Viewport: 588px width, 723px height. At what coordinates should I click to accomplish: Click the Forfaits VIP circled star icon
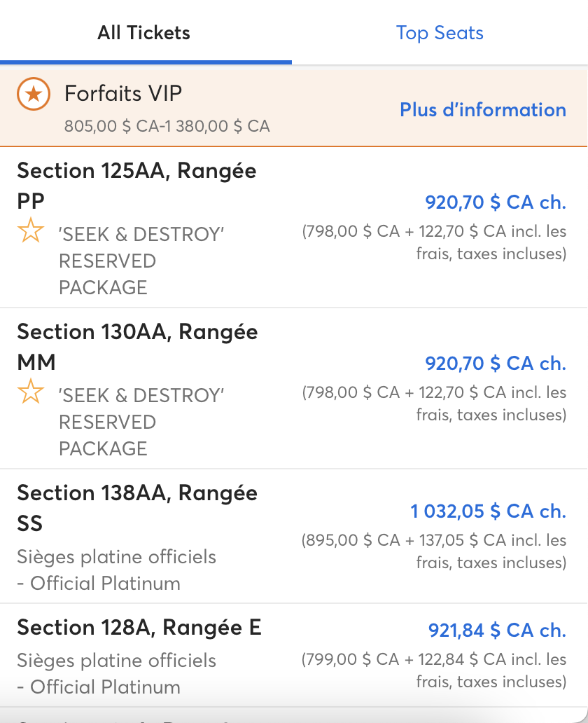[x=34, y=94]
